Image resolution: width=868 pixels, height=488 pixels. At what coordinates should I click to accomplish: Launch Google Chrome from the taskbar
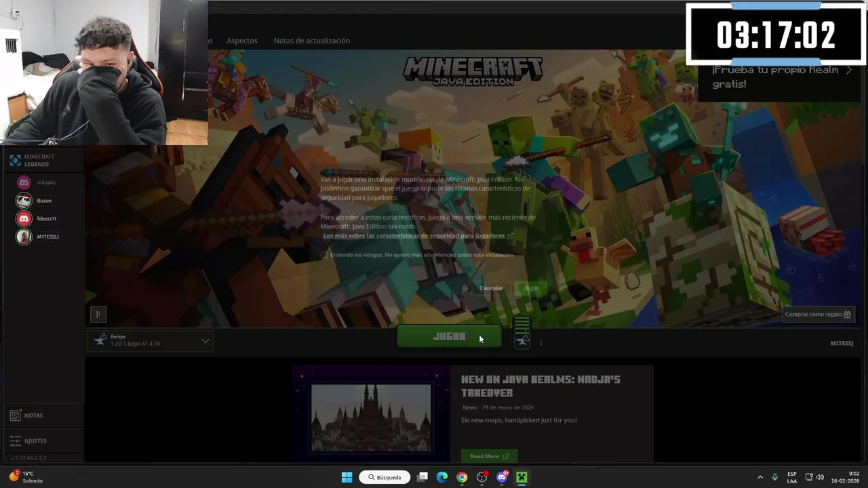pyautogui.click(x=462, y=477)
